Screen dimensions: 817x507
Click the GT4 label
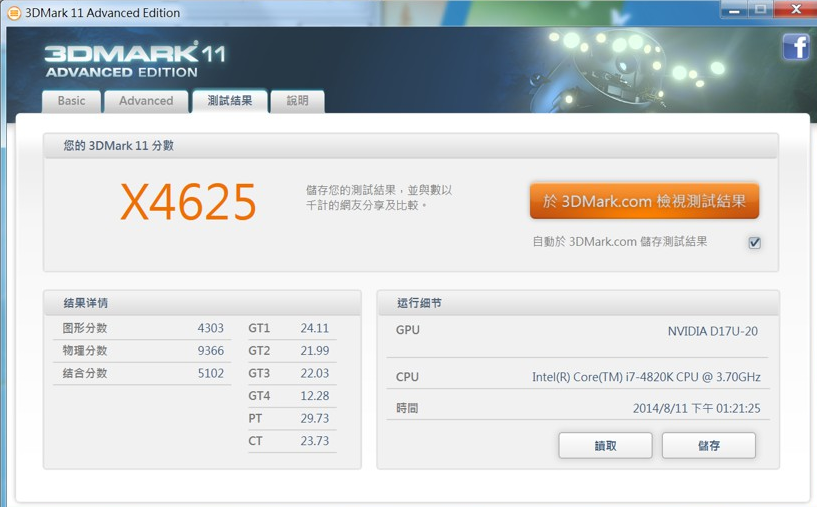tap(259, 396)
